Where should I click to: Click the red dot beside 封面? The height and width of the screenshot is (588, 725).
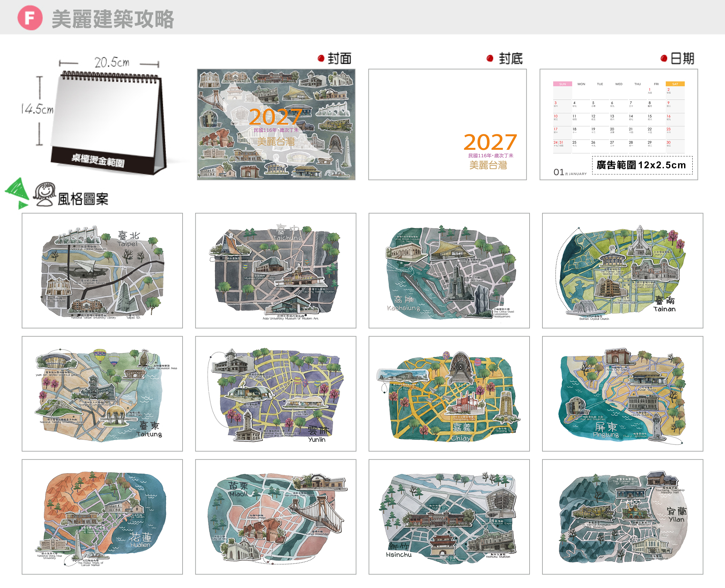click(x=321, y=58)
